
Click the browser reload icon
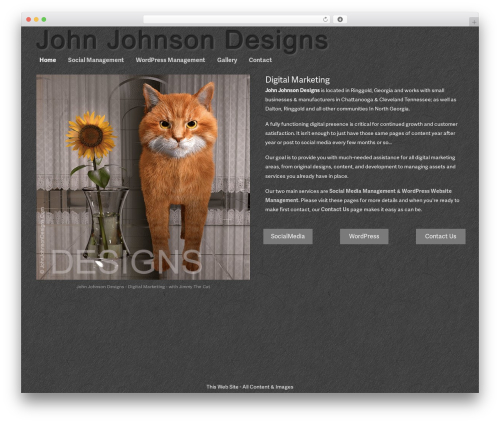tap(325, 19)
